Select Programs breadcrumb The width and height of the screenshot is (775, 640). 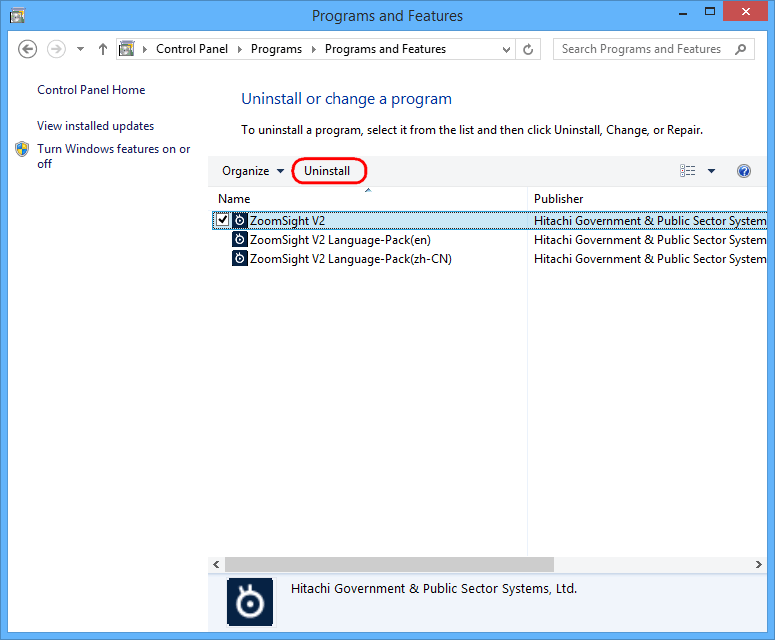tap(276, 49)
